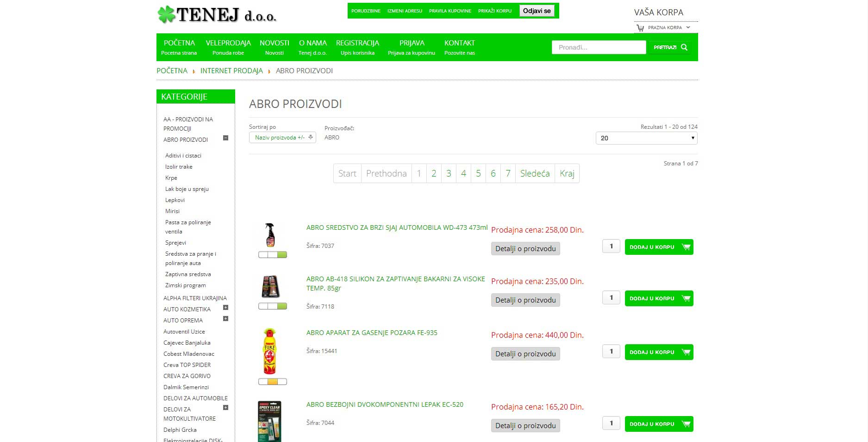Open the O NAMA menu item
Viewport: 868px width, 442px height.
312,47
